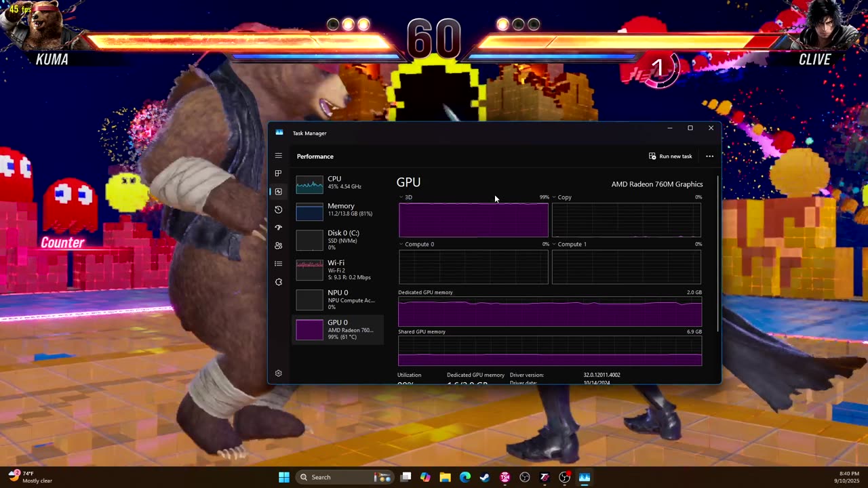868x488 pixels.
Task: Open the OBS icon with red recording dot
Action: pos(564,477)
